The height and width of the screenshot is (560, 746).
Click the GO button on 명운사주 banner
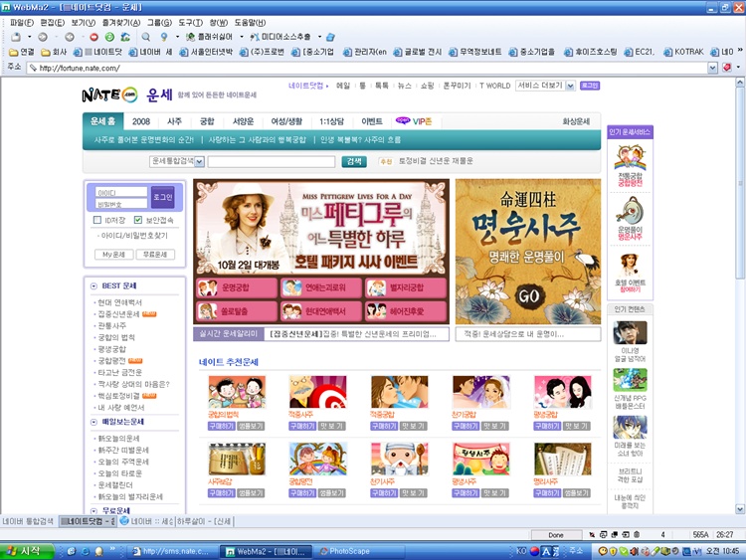(528, 296)
